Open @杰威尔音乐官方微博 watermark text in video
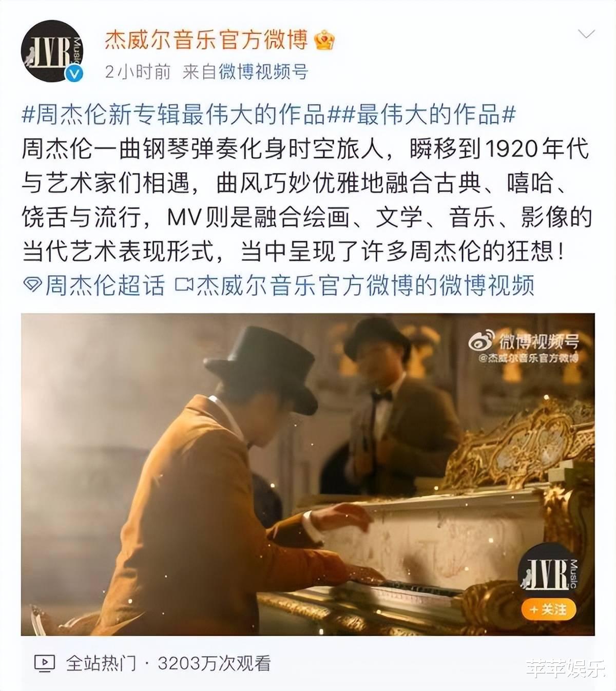Screen dimensions: 616x691 pos(529,358)
